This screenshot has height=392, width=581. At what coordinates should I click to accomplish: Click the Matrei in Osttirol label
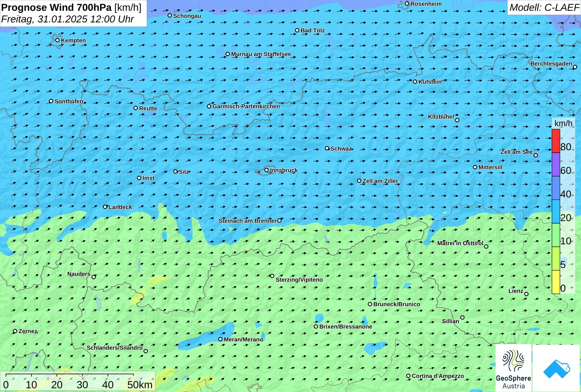pos(460,243)
